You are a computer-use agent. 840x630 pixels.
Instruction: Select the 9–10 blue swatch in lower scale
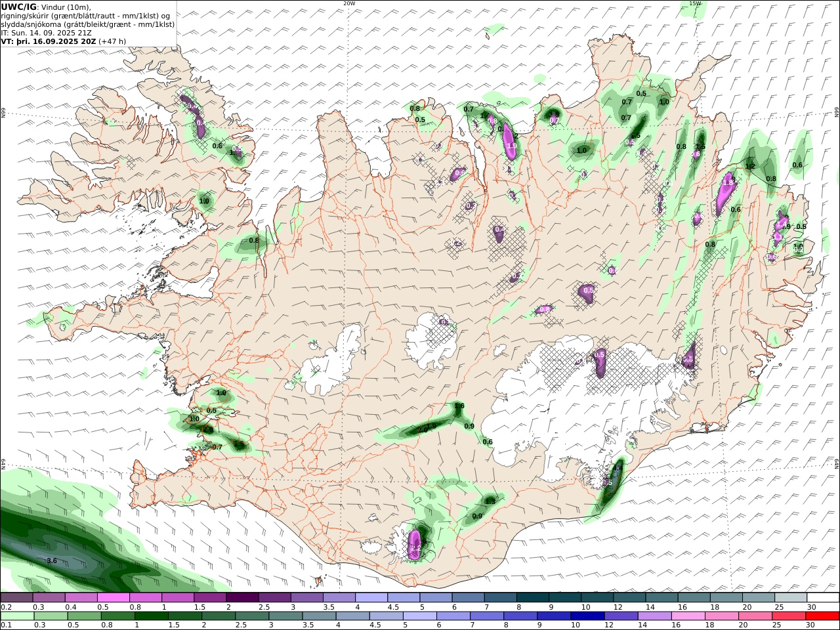pyautogui.click(x=554, y=616)
